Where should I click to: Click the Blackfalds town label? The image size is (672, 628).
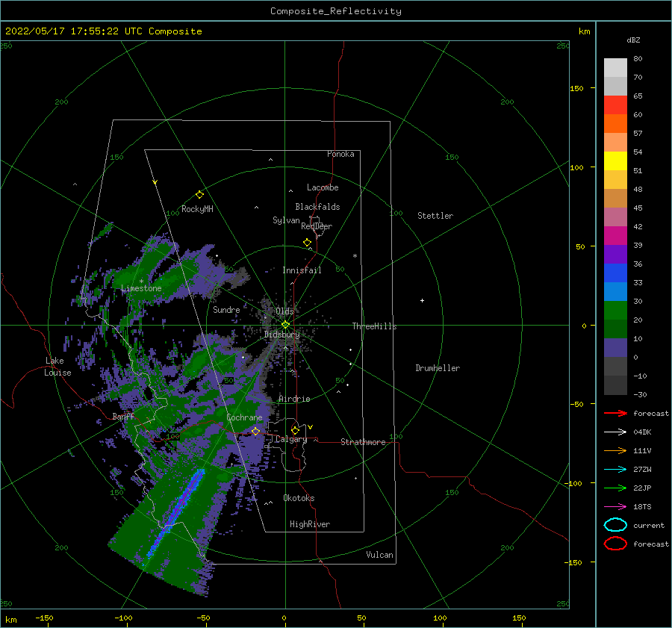(317, 207)
